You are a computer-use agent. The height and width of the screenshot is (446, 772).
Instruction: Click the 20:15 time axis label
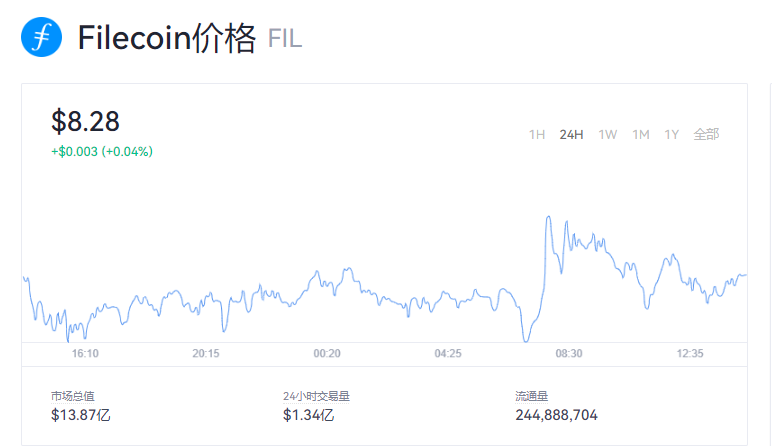pyautogui.click(x=206, y=353)
